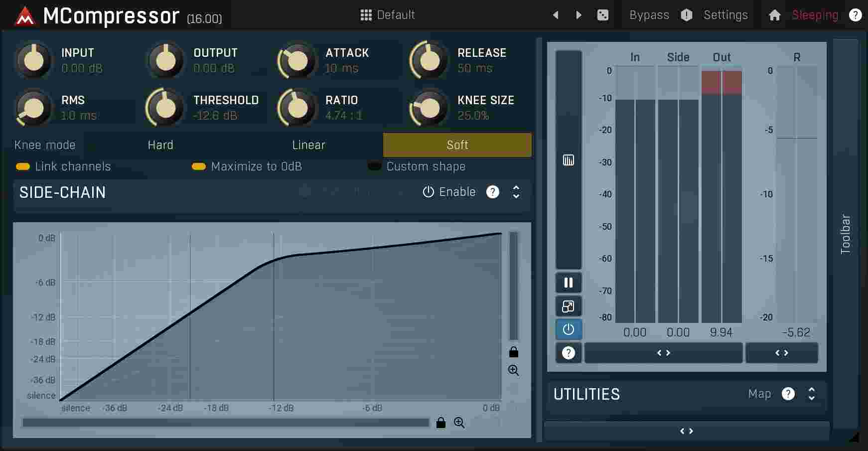Click Bypass in the top bar

click(x=649, y=15)
